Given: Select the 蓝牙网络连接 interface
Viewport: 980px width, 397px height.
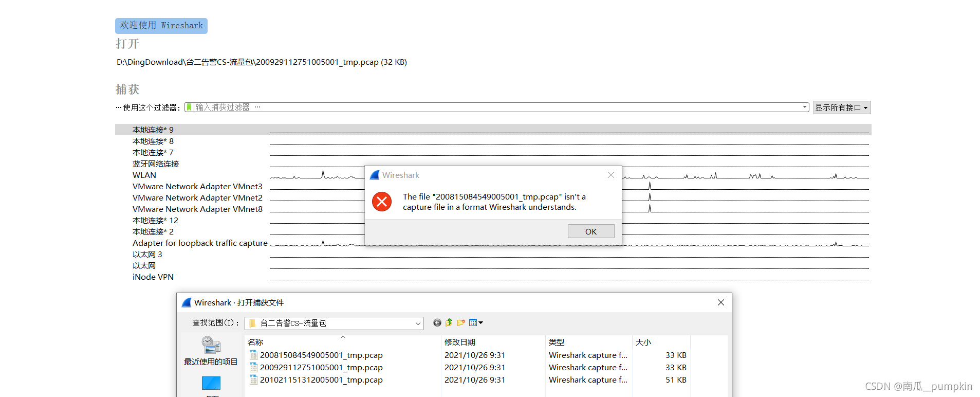Looking at the screenshot, I should [156, 164].
